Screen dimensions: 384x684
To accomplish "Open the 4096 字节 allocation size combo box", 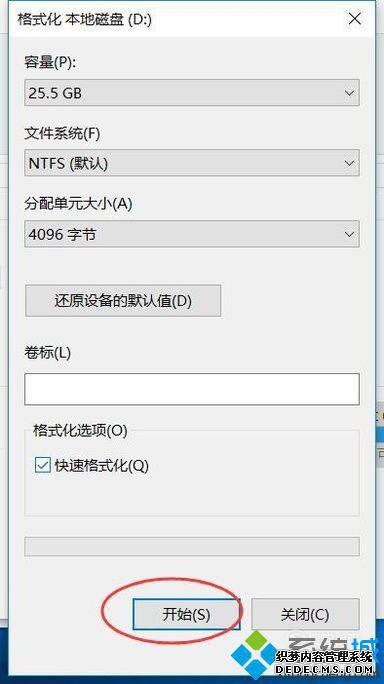I will 192,234.
